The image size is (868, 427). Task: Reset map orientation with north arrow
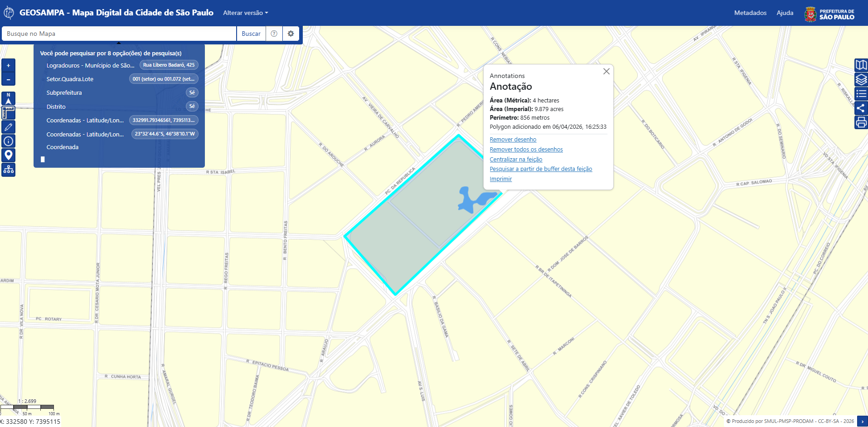tap(8, 98)
